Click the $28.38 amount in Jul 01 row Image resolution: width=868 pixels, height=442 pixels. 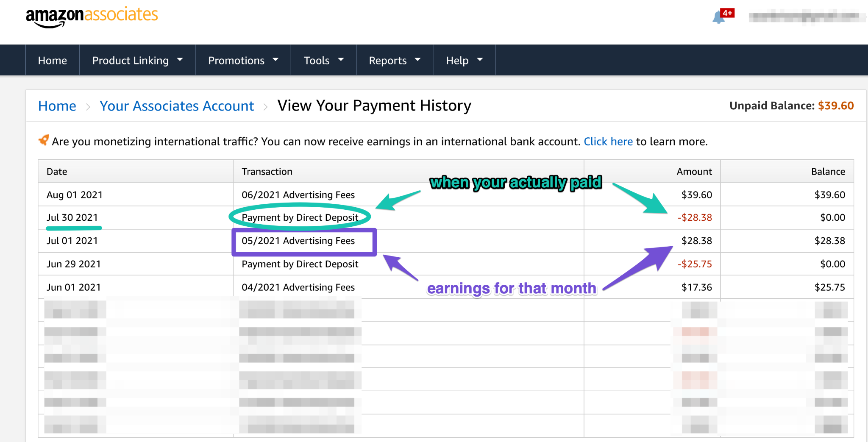[697, 241]
